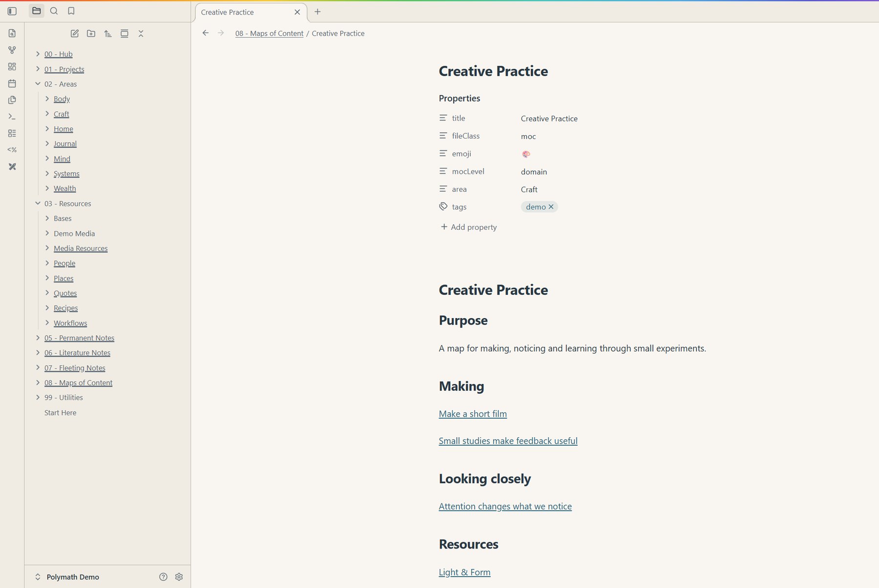Close the Creative Practice tab
879x588 pixels.
tap(297, 12)
